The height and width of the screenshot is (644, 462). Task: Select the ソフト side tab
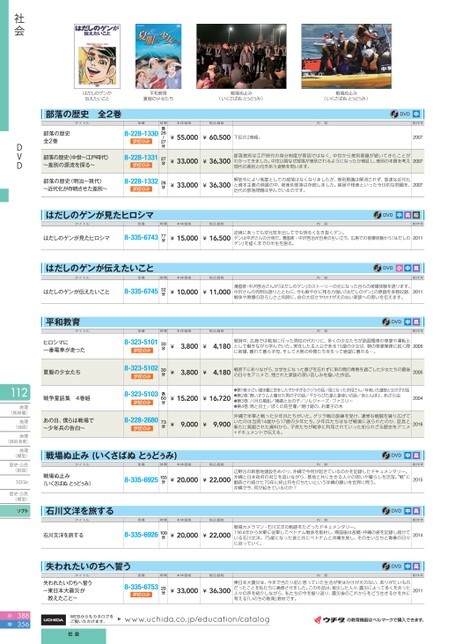coord(15,511)
